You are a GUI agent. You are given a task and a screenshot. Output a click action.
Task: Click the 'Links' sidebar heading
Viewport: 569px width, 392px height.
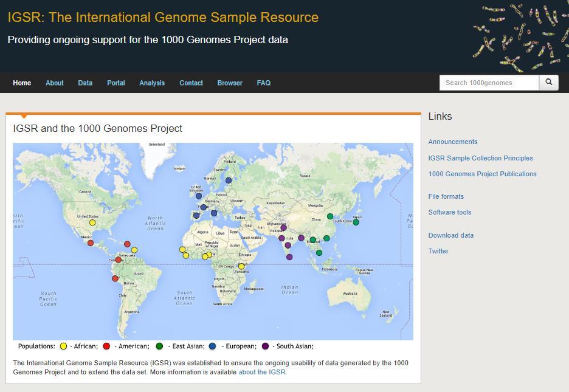point(440,117)
